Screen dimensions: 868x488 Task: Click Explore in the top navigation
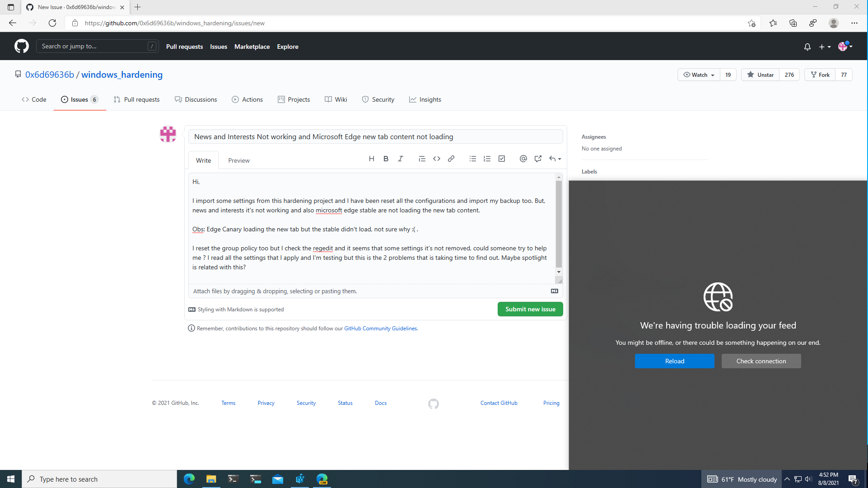288,47
